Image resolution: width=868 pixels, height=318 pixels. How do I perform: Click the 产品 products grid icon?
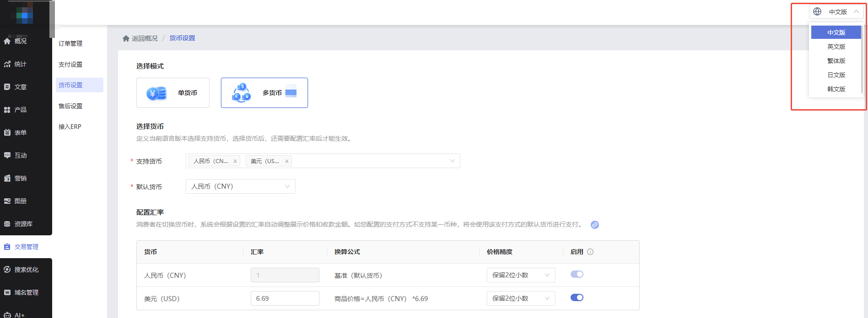coord(7,110)
